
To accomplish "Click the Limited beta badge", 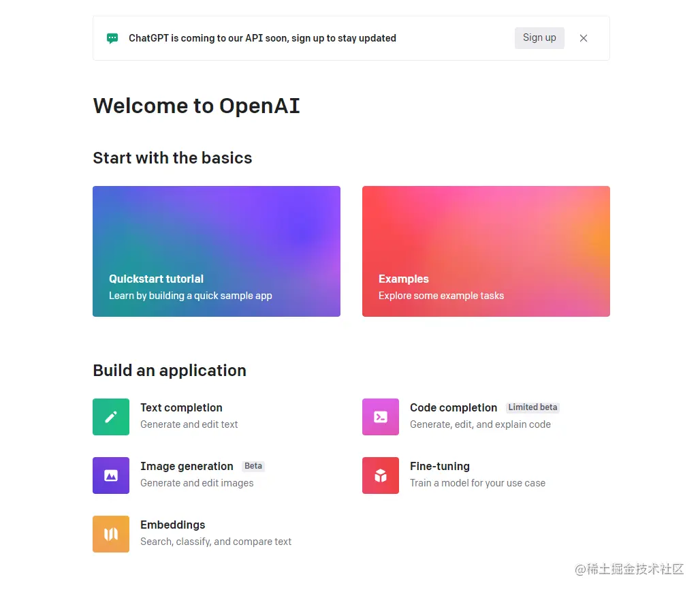I will pyautogui.click(x=532, y=407).
